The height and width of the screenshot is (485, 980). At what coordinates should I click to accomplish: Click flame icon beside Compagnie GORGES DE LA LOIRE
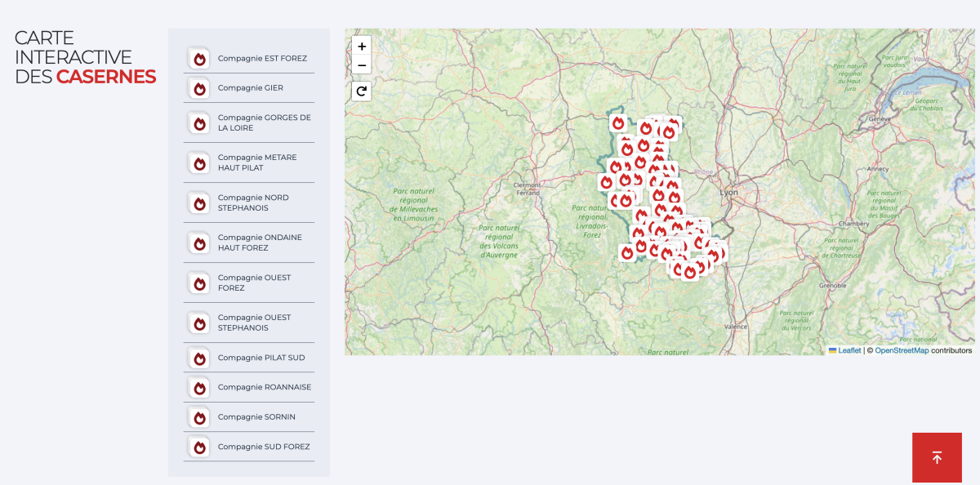click(x=199, y=123)
